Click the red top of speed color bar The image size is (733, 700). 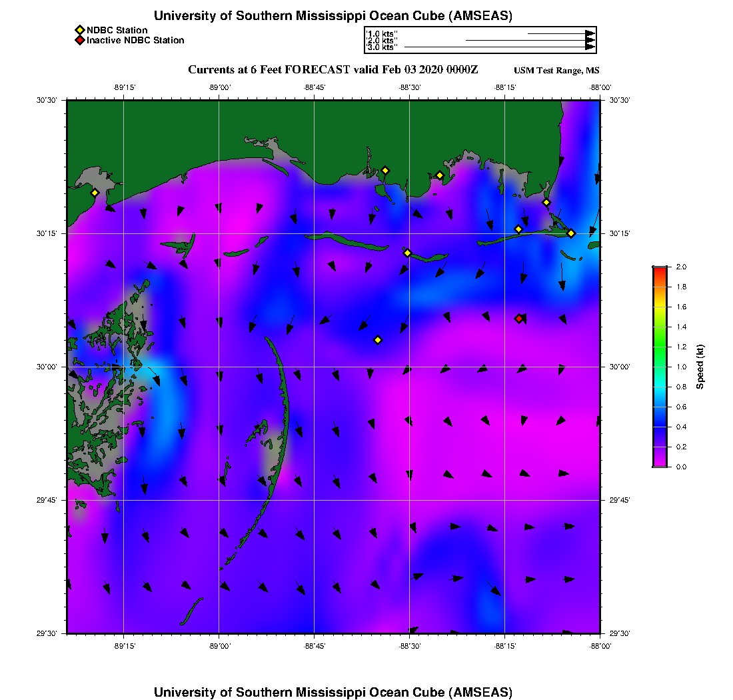point(660,270)
